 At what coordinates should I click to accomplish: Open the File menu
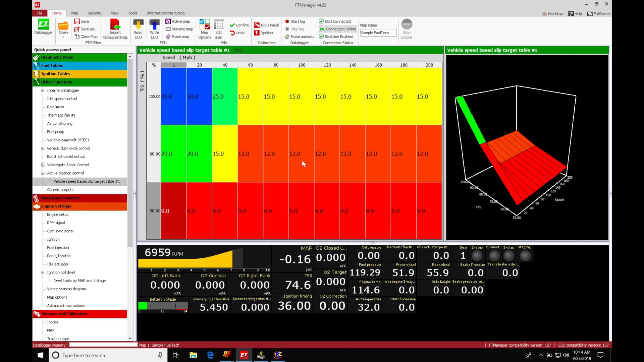coord(40,13)
